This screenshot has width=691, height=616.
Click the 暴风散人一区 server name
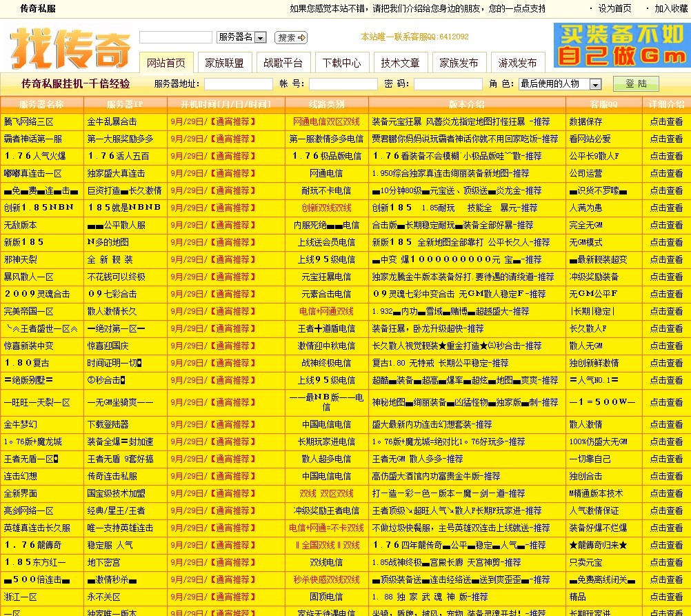[29, 277]
